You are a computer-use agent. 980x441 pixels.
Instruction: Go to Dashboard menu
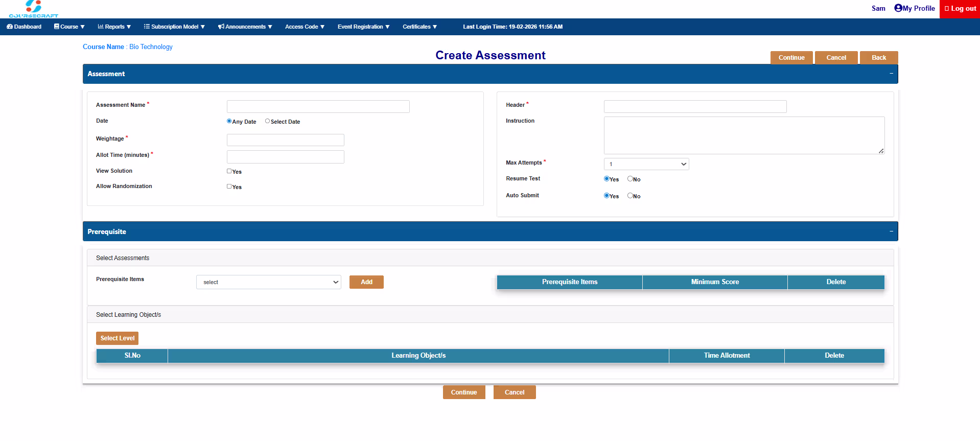24,27
